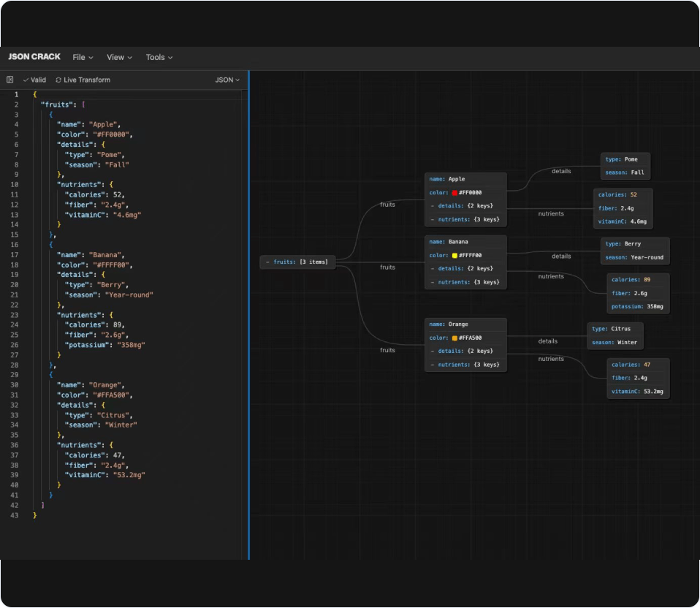
Task: Collapse the fruits root node
Action: pos(267,262)
